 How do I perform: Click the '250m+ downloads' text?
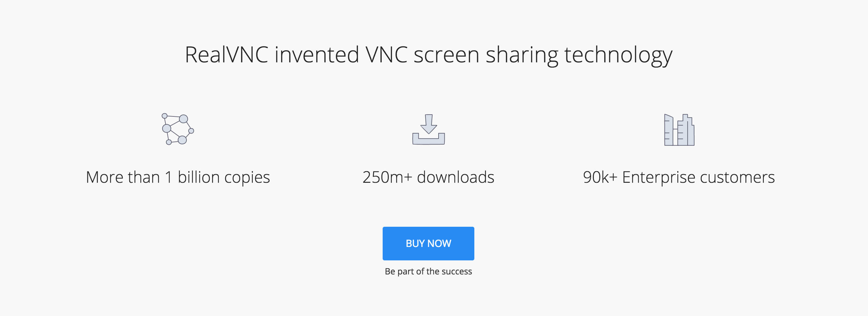click(x=428, y=177)
